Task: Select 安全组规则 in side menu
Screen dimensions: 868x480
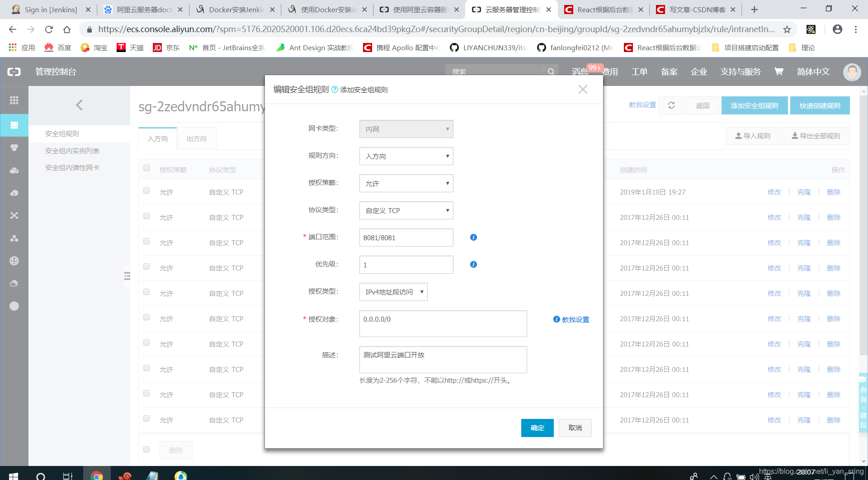Action: pyautogui.click(x=62, y=134)
